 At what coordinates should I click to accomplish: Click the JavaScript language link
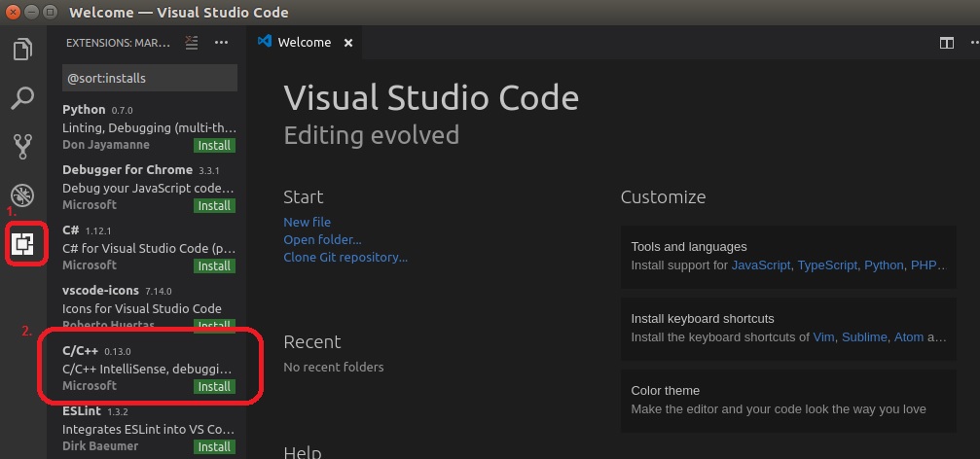pyautogui.click(x=761, y=265)
